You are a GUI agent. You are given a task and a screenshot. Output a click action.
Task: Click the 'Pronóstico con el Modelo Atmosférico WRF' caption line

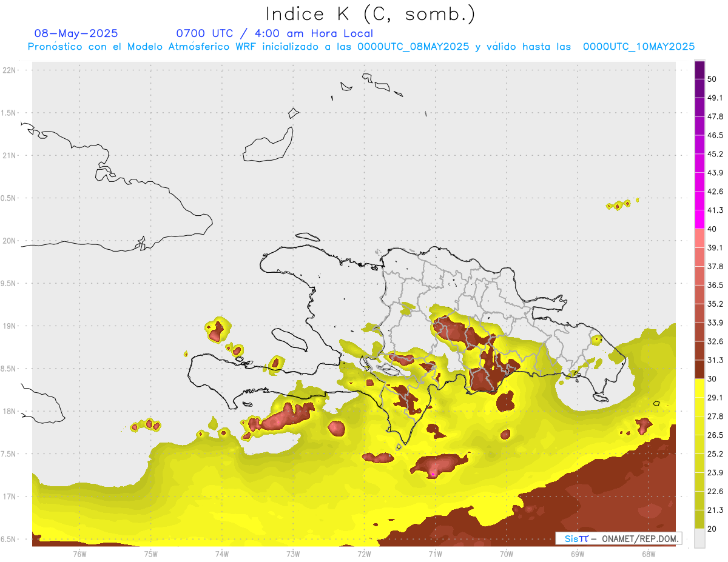pyautogui.click(x=361, y=47)
